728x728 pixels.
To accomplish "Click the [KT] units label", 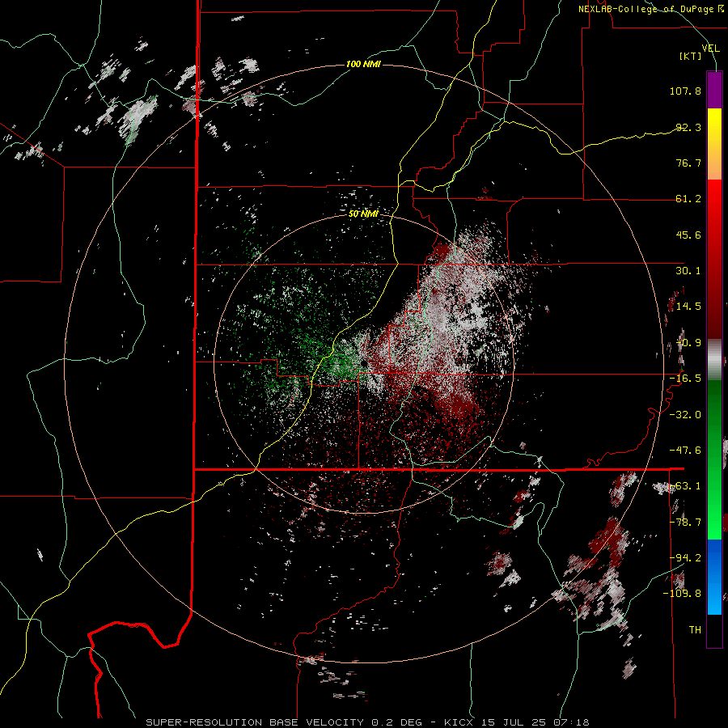I will [x=691, y=56].
